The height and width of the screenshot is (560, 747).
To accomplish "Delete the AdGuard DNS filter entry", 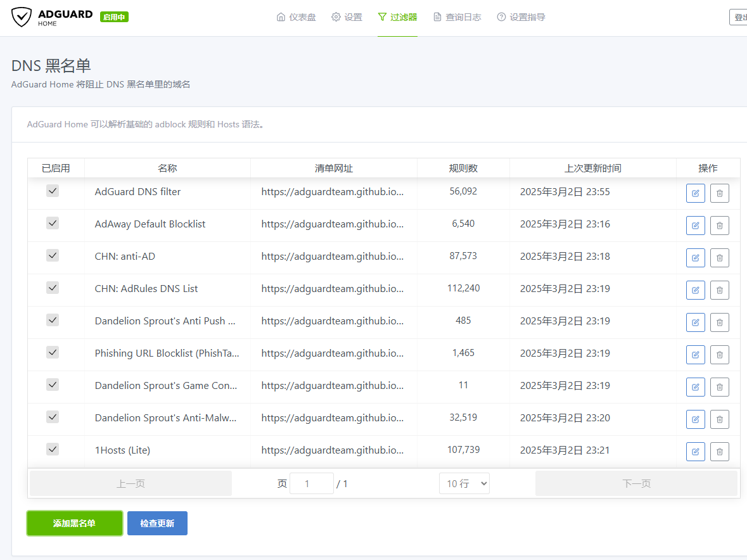I will point(719,193).
